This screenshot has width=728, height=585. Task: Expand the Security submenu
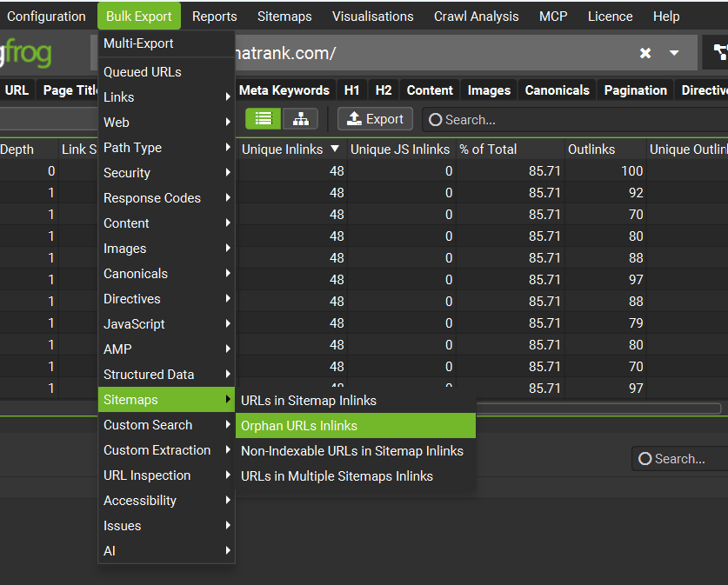point(166,173)
